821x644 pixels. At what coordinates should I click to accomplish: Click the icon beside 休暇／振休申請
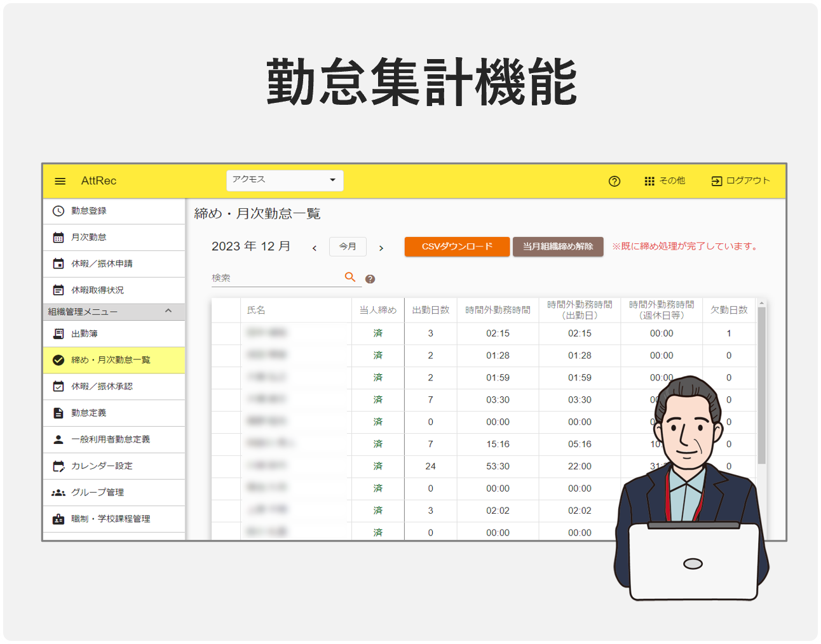(58, 264)
